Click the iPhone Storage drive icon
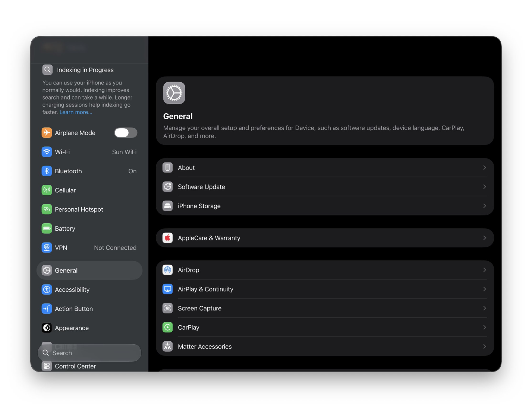The width and height of the screenshot is (532, 411). [x=168, y=206]
